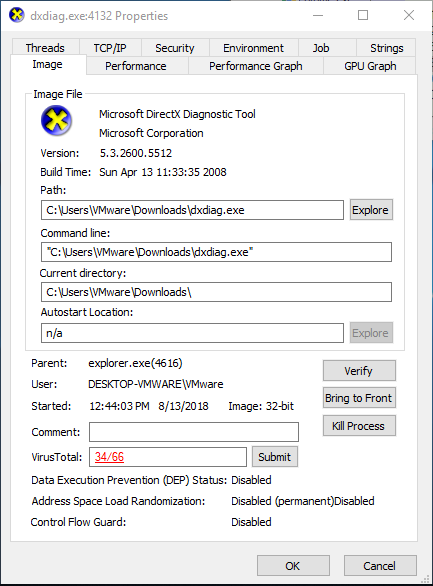Open the TCP/IP tab

[110, 47]
